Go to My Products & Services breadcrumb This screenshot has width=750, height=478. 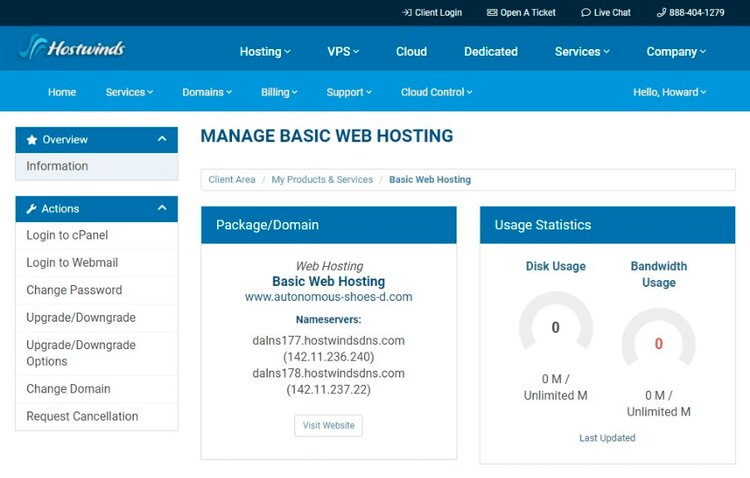(322, 179)
